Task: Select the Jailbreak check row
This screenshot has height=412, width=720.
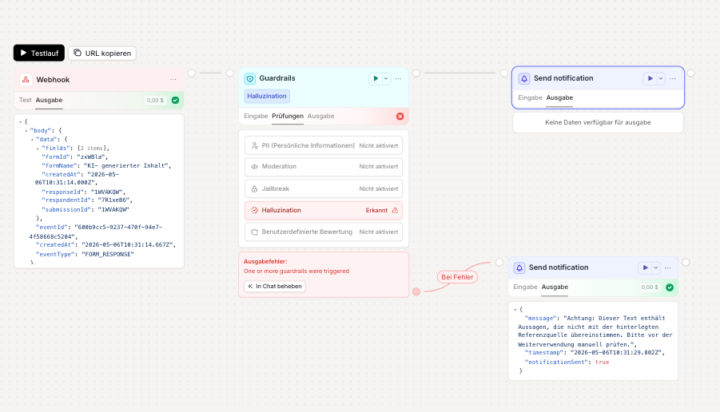Action: [324, 189]
